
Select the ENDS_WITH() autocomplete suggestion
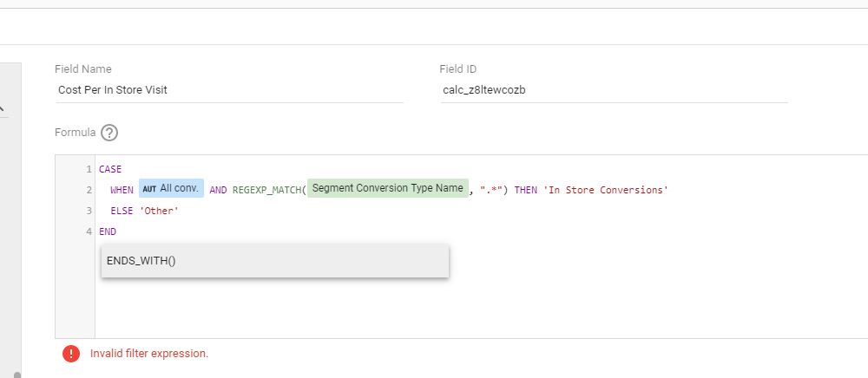click(x=274, y=261)
